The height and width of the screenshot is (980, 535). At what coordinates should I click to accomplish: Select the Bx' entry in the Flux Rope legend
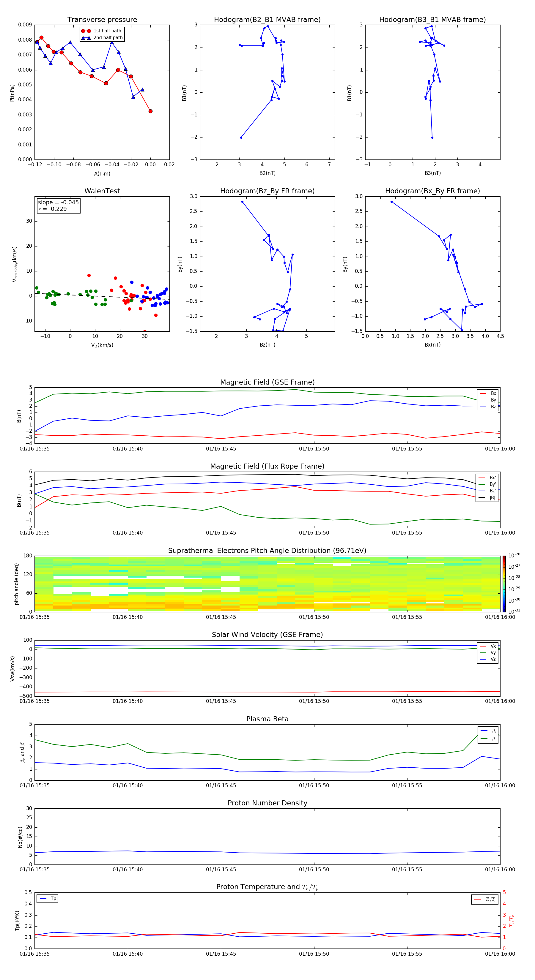click(x=487, y=478)
